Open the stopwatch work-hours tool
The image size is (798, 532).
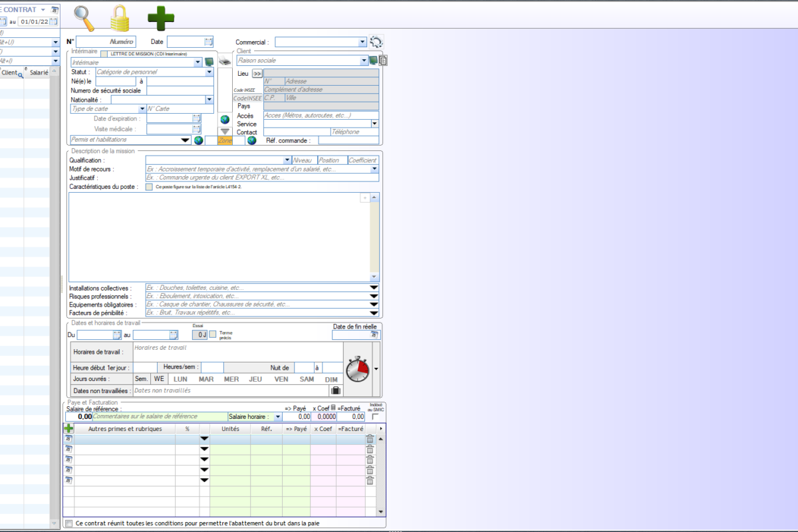pos(358,368)
